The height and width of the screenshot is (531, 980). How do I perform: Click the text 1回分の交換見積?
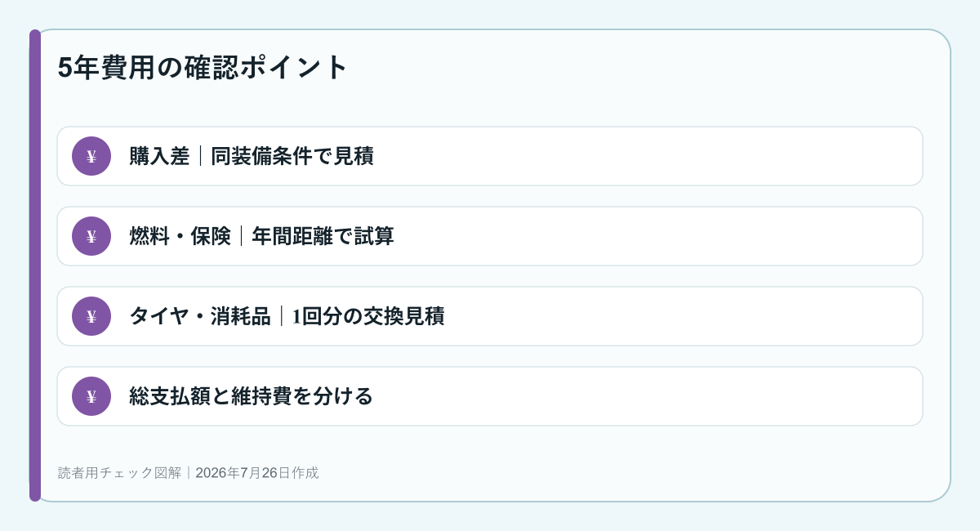[368, 316]
